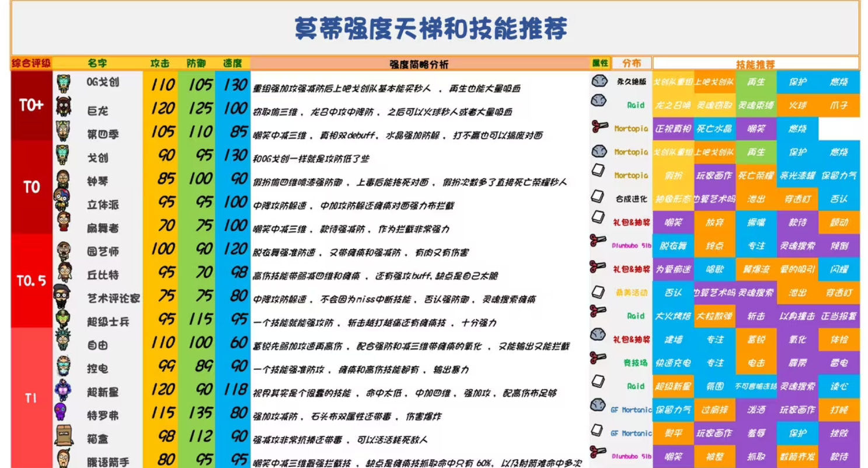Screen dimensions: 868x468
Task: Click the scissors attribute icon in 园艺师 row
Action: point(598,240)
